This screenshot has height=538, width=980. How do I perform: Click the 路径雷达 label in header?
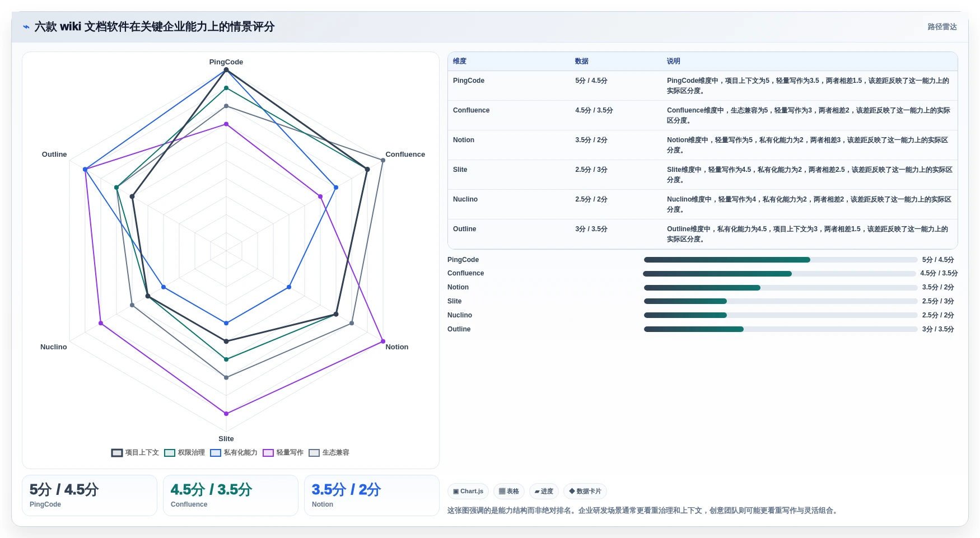point(942,27)
